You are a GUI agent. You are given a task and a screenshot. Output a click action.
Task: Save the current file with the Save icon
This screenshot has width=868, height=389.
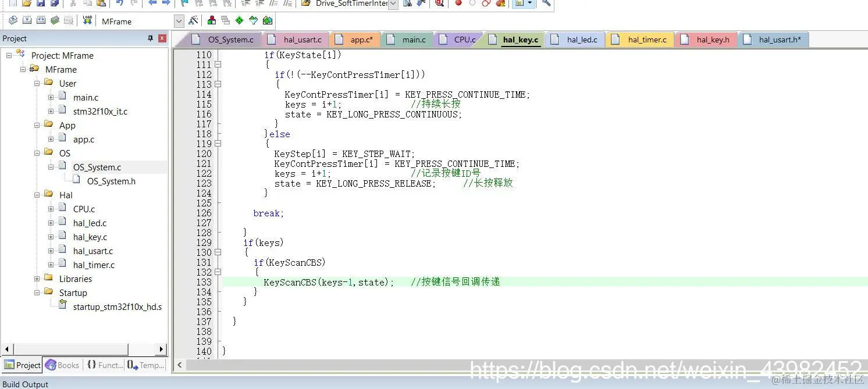(40, 3)
